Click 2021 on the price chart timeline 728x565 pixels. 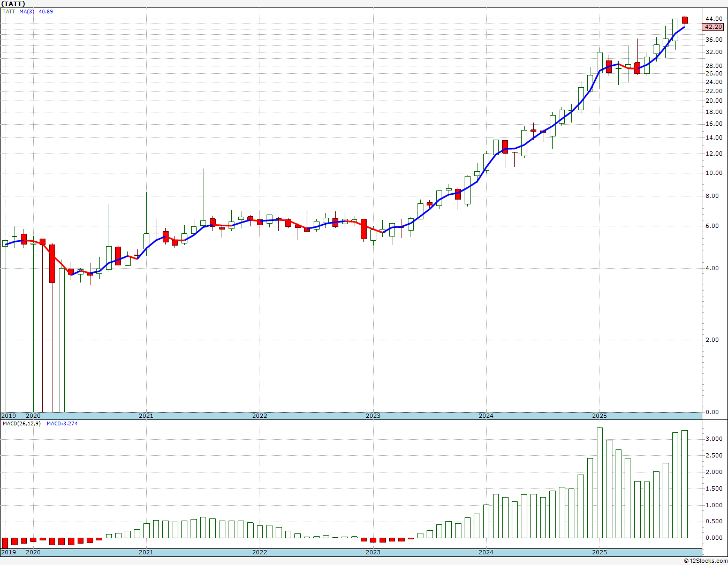146,416
